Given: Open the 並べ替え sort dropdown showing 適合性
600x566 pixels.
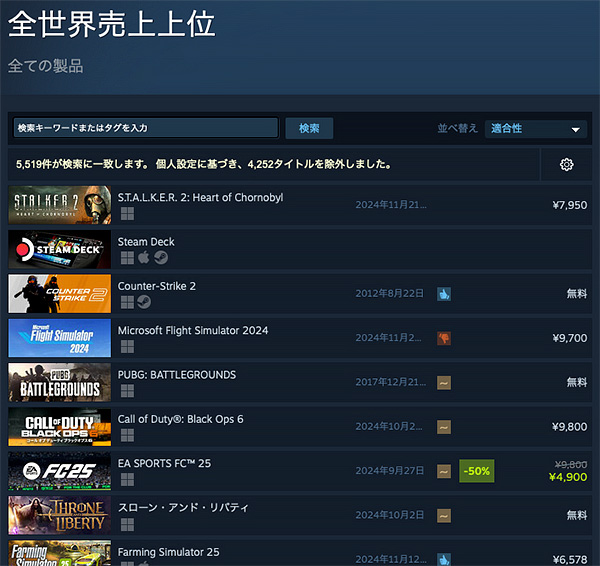Looking at the screenshot, I should click(536, 129).
